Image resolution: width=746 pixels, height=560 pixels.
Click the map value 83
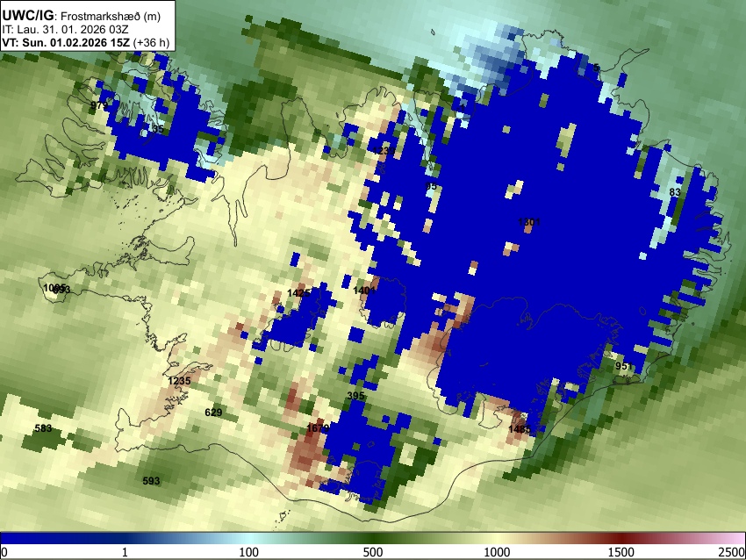click(x=675, y=192)
